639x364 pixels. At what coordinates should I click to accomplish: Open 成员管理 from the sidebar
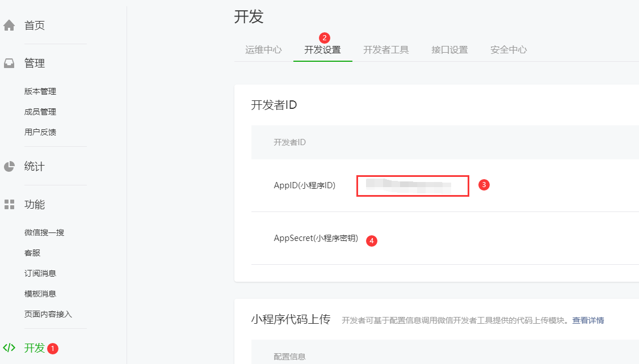coord(40,111)
